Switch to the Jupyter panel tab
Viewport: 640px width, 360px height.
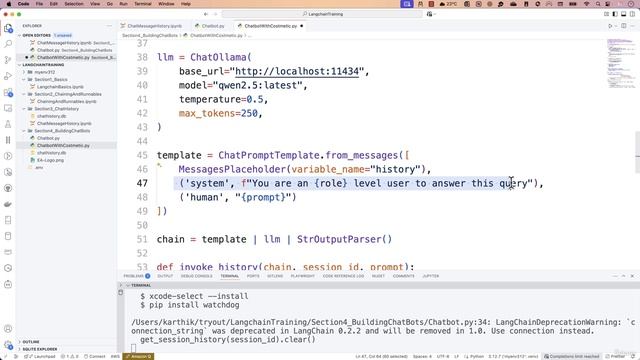click(x=431, y=276)
